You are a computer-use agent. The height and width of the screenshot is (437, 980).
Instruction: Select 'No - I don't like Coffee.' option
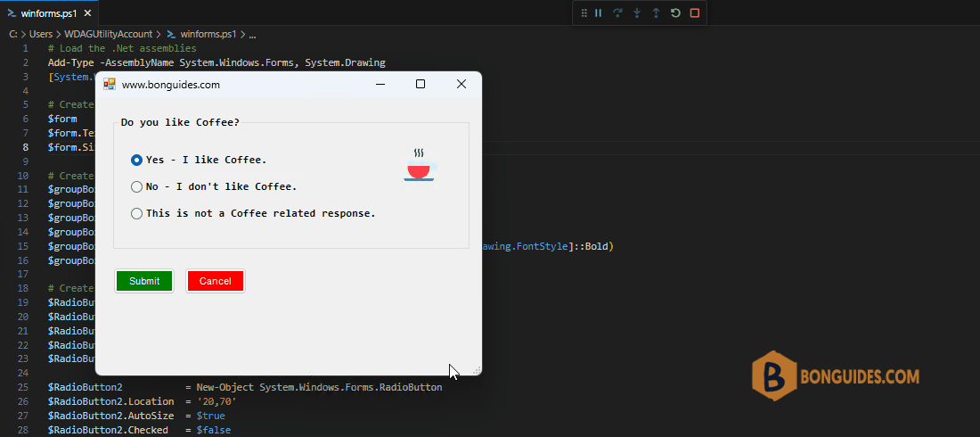(214, 186)
